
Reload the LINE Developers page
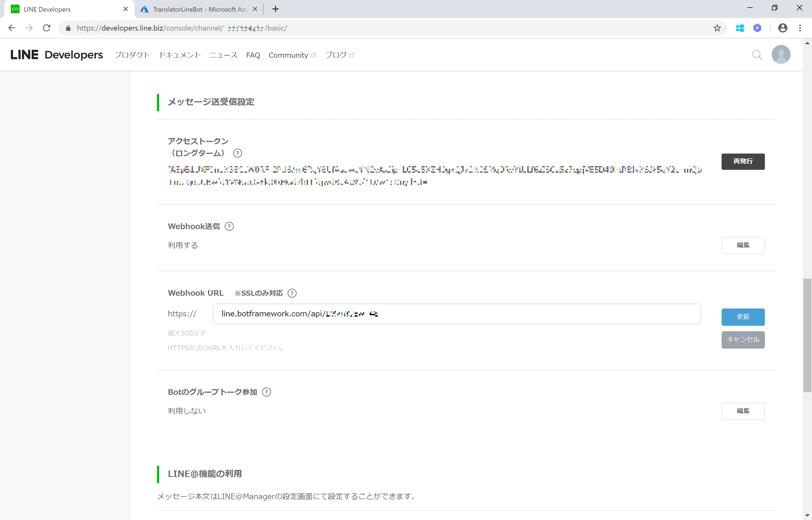[47, 28]
